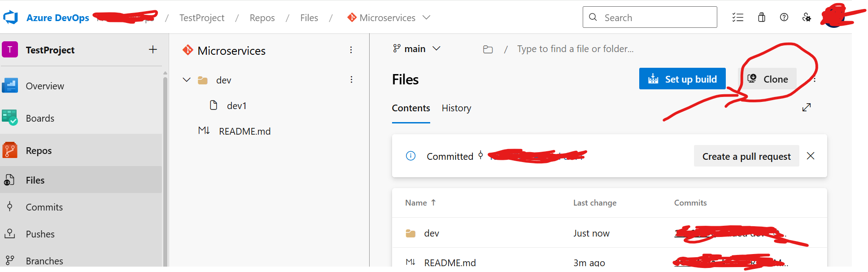Collapse the dev folder in the file tree

pyautogui.click(x=186, y=79)
